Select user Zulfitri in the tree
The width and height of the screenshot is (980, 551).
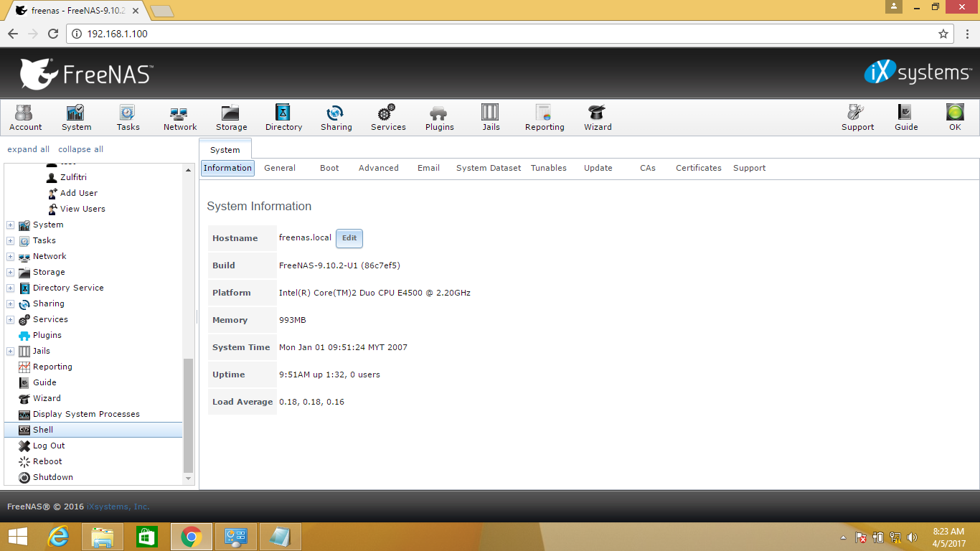(73, 177)
